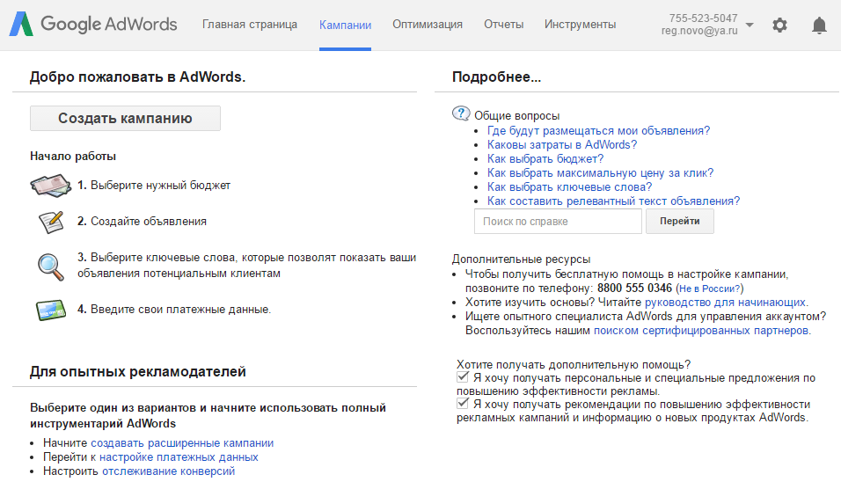Open link Как выбрать бюджет
This screenshot has height=504, width=841.
(545, 158)
